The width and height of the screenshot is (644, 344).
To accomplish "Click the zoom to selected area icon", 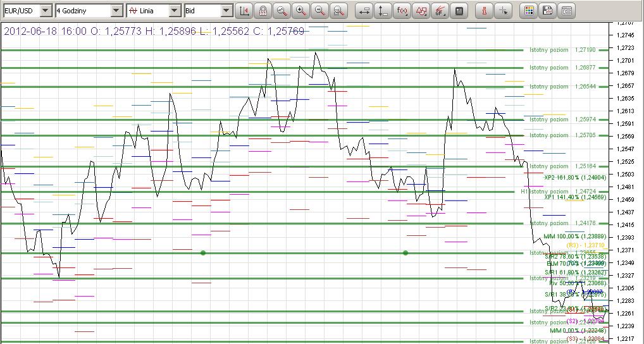I will [x=339, y=11].
